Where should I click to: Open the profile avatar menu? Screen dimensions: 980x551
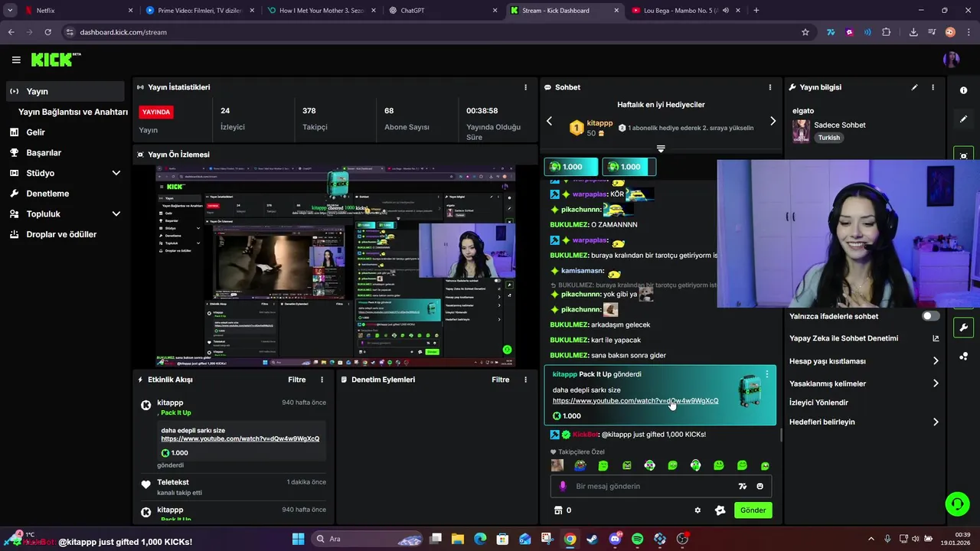(952, 60)
